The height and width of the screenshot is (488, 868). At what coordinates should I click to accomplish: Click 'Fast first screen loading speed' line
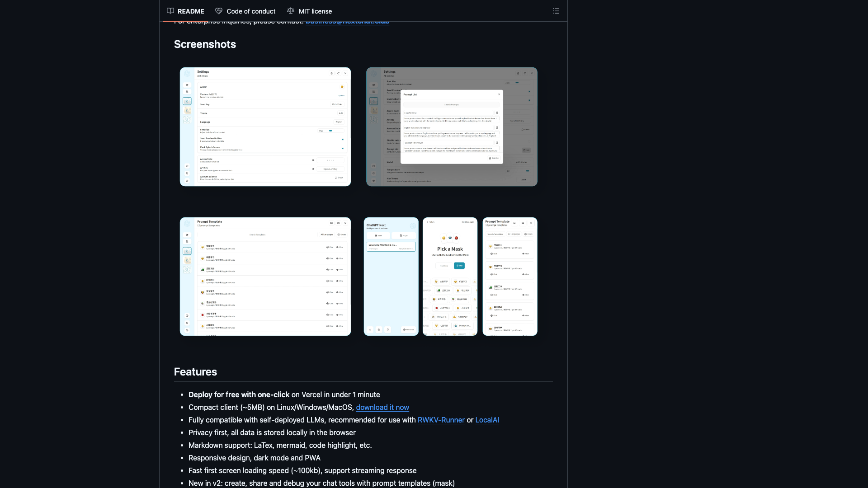point(302,470)
